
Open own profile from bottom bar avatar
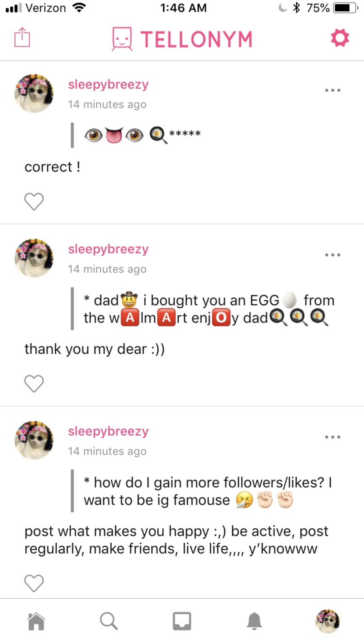(x=327, y=621)
